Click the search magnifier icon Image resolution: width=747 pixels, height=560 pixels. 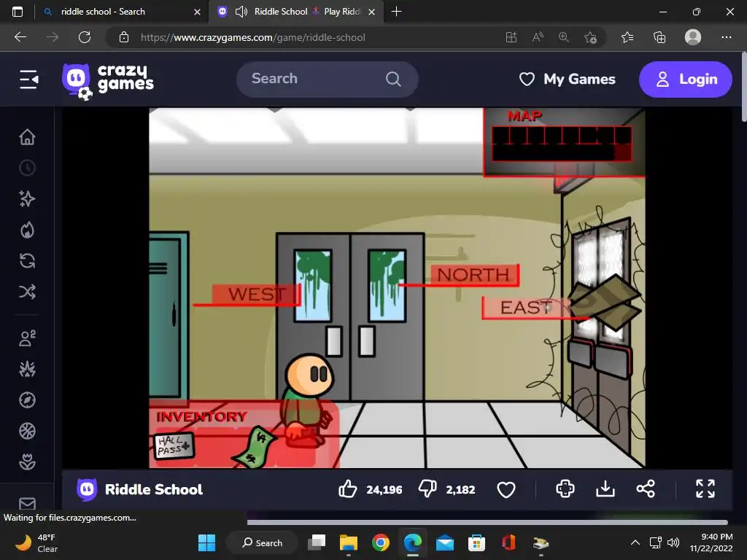[x=393, y=79]
